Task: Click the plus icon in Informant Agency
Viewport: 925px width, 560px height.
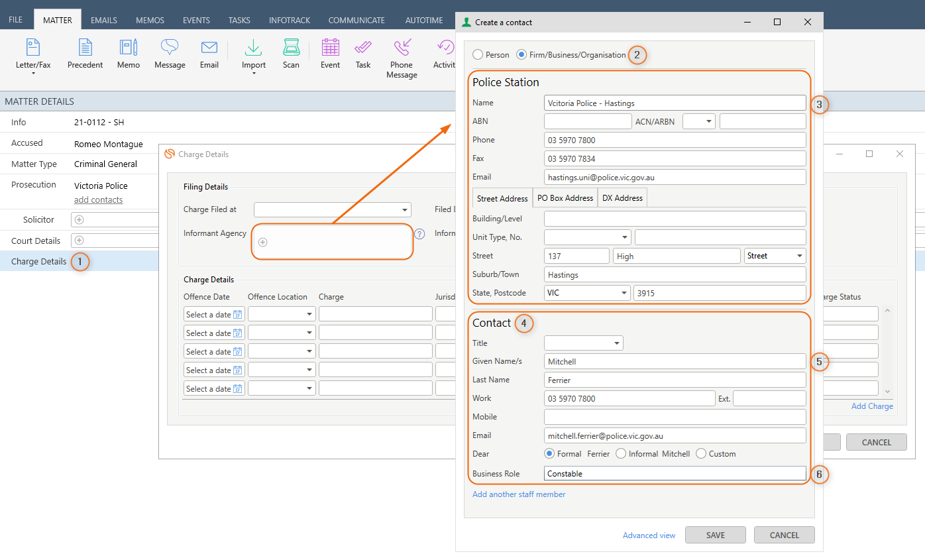Action: (262, 243)
